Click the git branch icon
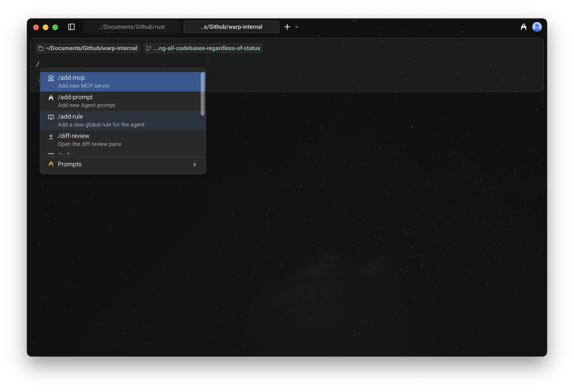Image resolution: width=574 pixels, height=392 pixels. pos(148,48)
